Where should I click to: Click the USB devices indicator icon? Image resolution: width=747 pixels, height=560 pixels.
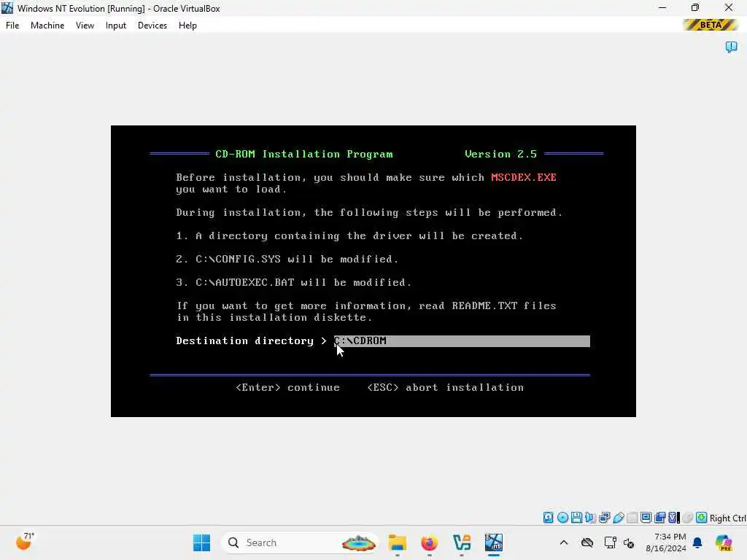click(x=619, y=518)
